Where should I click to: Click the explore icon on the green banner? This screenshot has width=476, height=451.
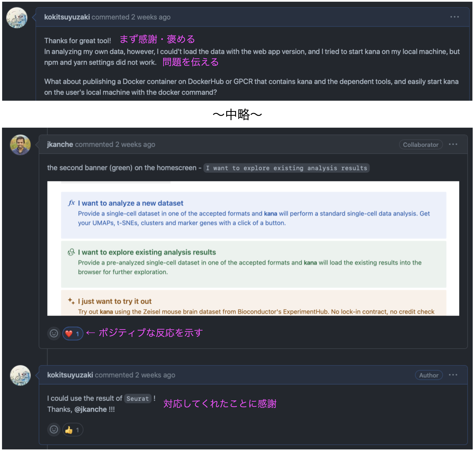tap(71, 252)
